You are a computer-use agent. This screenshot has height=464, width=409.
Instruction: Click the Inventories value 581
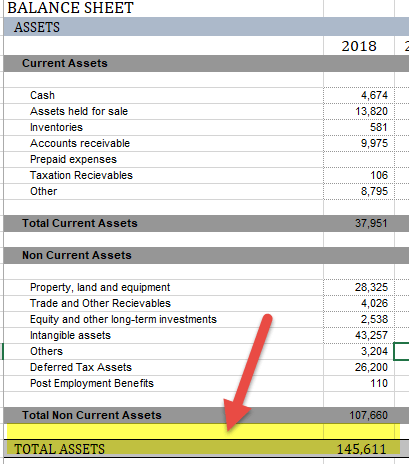pyautogui.click(x=379, y=127)
